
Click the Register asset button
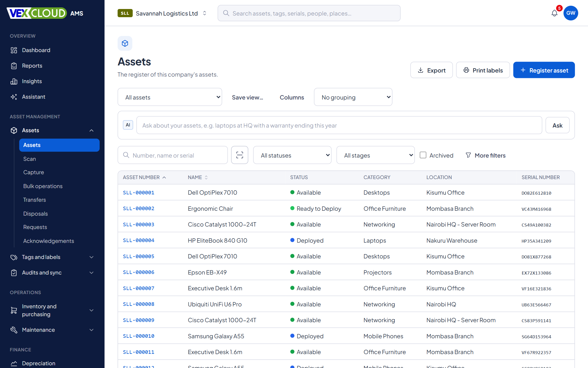[x=544, y=70]
